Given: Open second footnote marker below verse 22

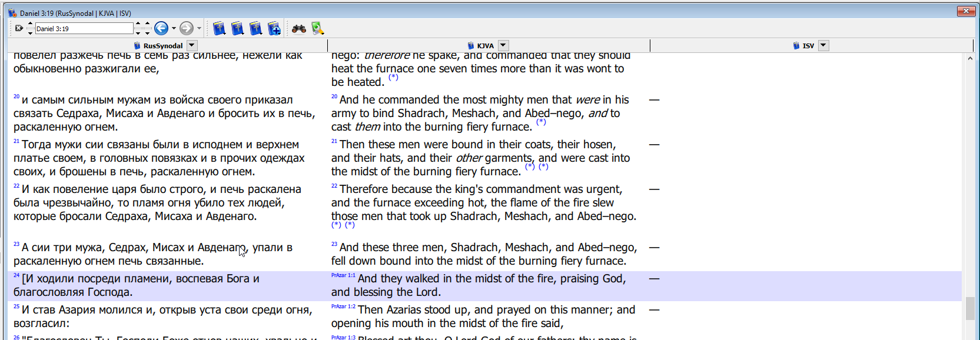Looking at the screenshot, I should (350, 225).
